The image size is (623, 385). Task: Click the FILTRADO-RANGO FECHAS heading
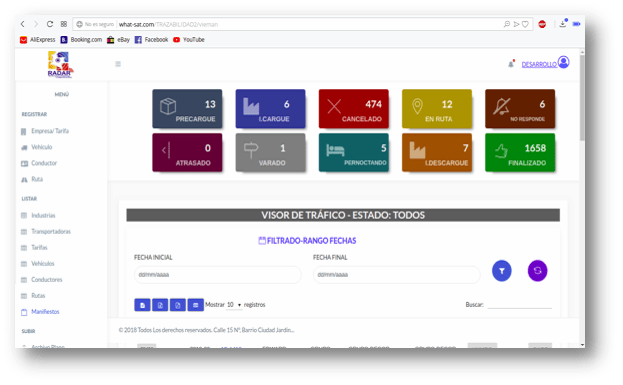[307, 241]
